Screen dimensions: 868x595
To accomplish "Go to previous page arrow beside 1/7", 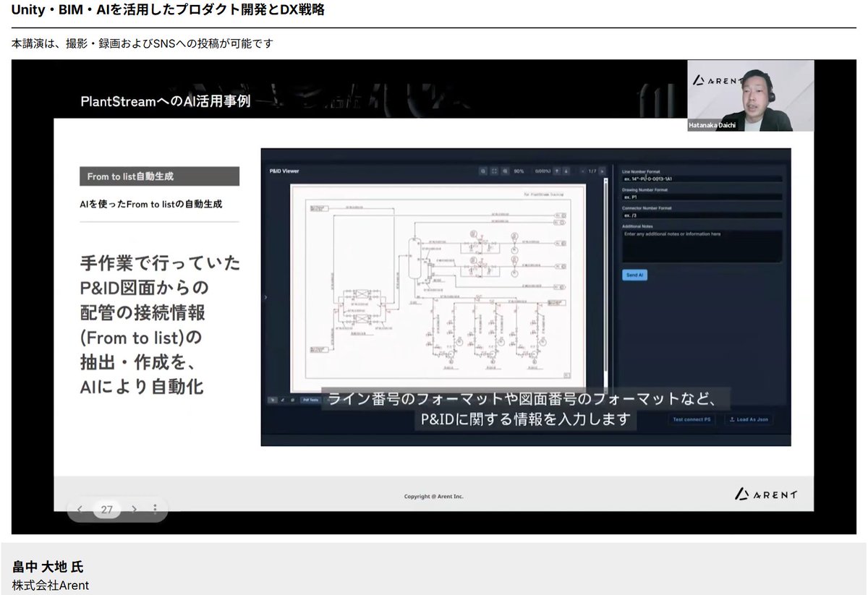I will click(582, 171).
